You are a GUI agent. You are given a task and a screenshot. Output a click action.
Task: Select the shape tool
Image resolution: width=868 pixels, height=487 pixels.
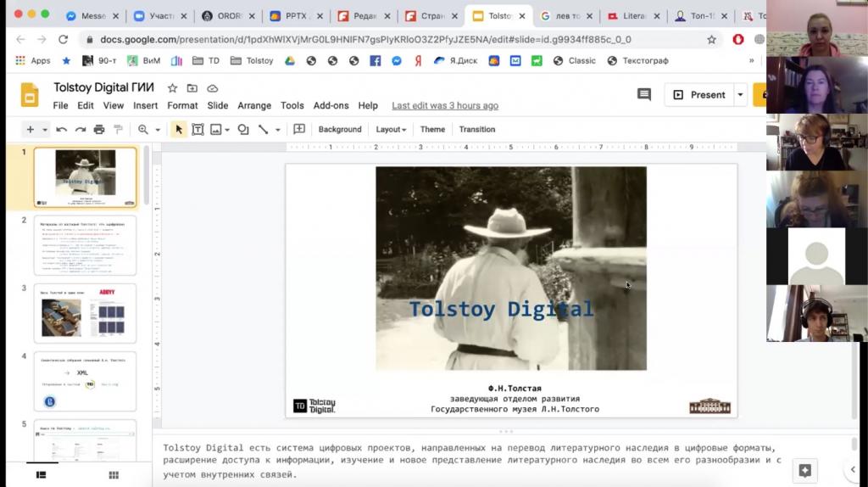tap(243, 130)
